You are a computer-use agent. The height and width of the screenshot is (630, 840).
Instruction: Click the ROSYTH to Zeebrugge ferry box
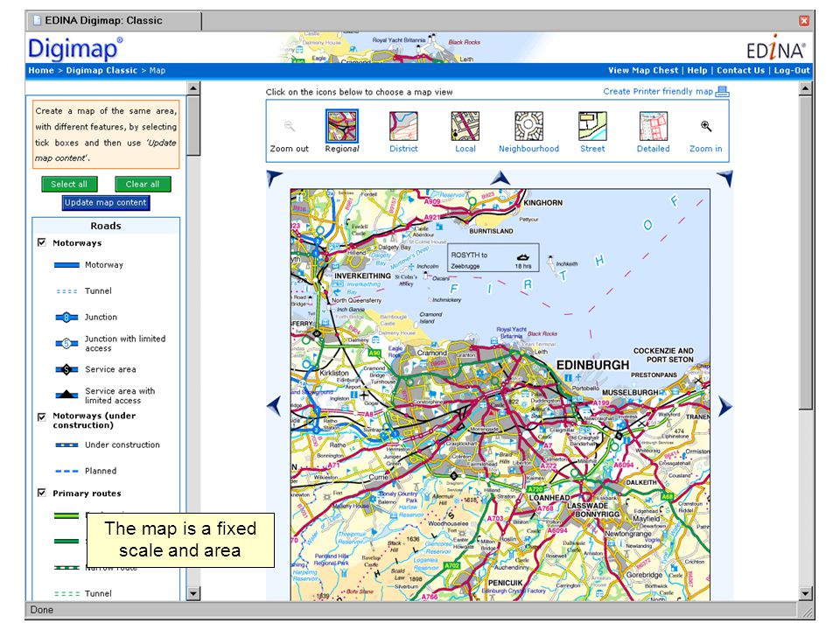point(493,258)
